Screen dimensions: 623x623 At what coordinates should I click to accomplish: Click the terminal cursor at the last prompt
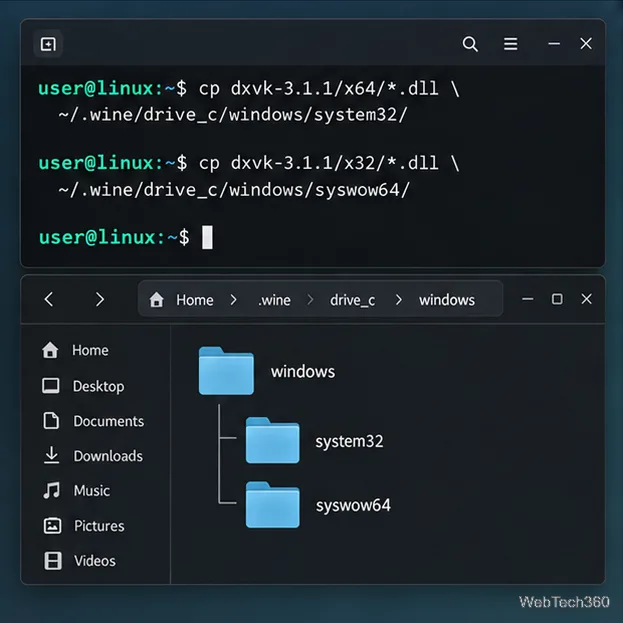pyautogui.click(x=207, y=237)
